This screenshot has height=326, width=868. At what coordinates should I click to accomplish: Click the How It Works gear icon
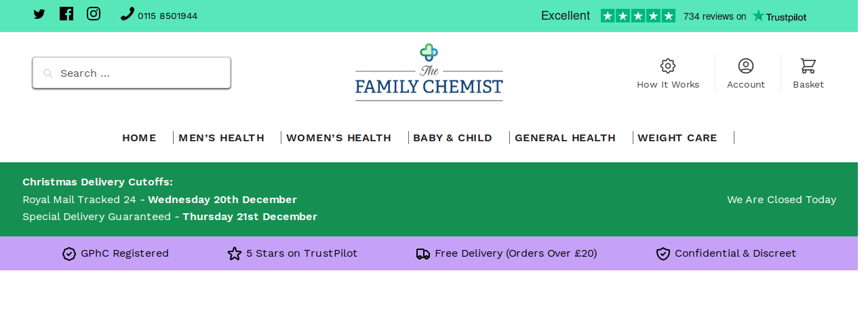coord(668,66)
